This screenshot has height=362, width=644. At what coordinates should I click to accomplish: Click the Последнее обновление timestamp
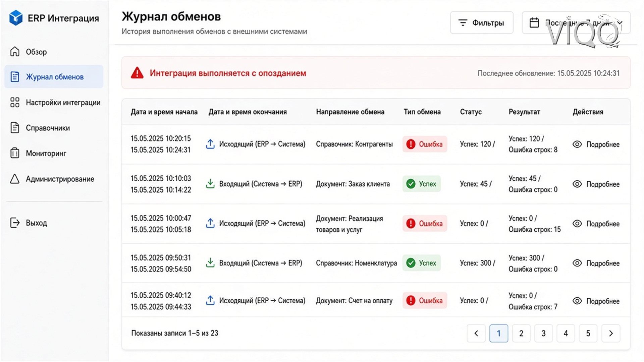click(x=548, y=73)
